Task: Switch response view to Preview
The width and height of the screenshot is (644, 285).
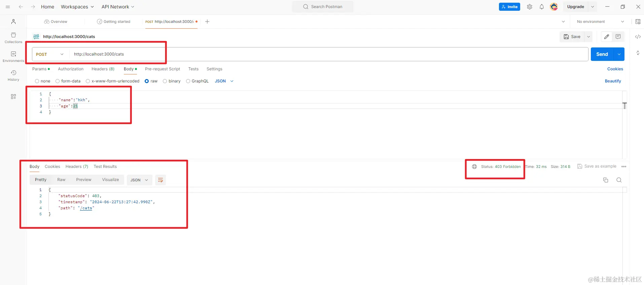Action: pos(84,180)
